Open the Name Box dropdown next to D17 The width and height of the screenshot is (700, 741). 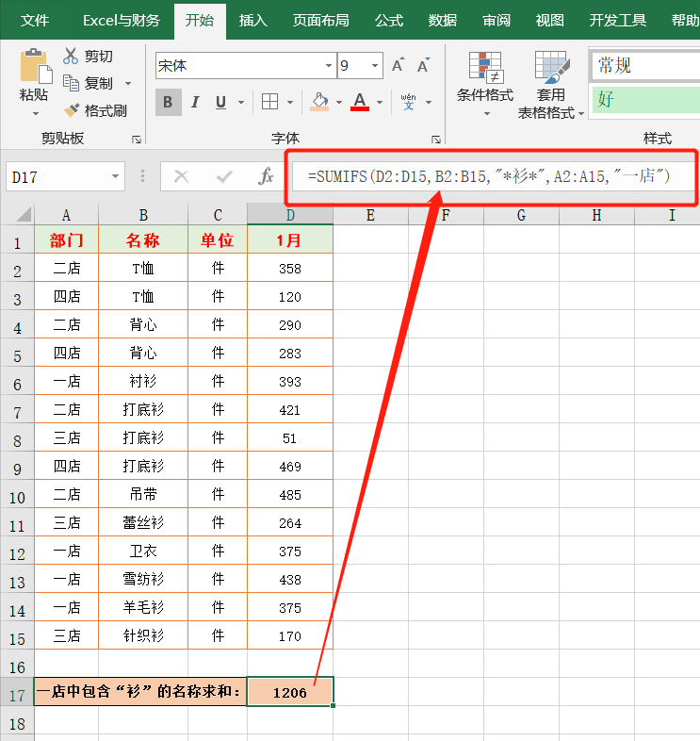point(115,176)
